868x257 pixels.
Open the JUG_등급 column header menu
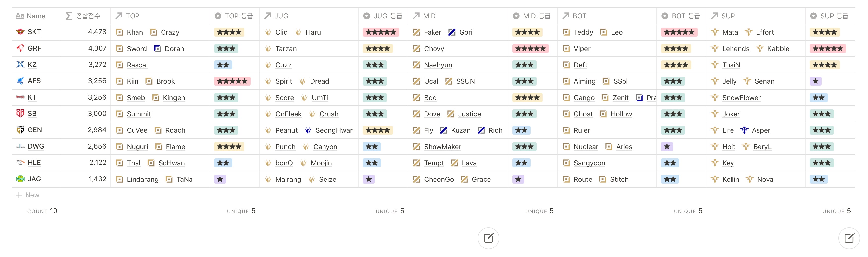point(383,16)
